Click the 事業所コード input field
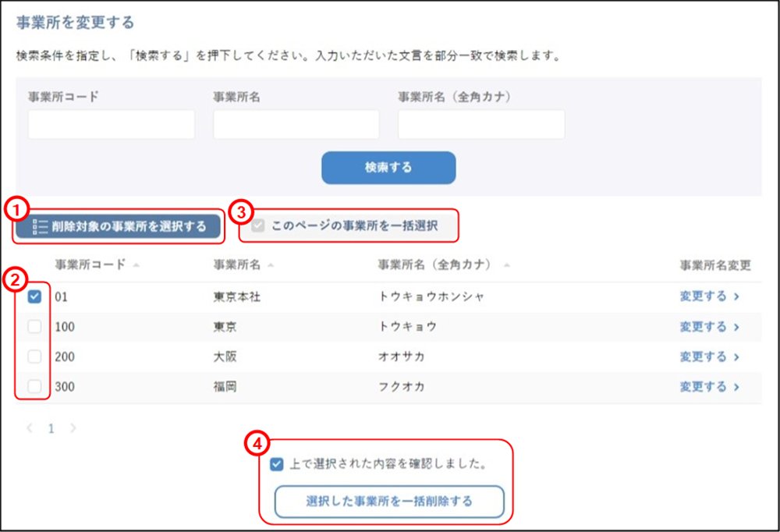This screenshot has height=532, width=780. pyautogui.click(x=111, y=124)
